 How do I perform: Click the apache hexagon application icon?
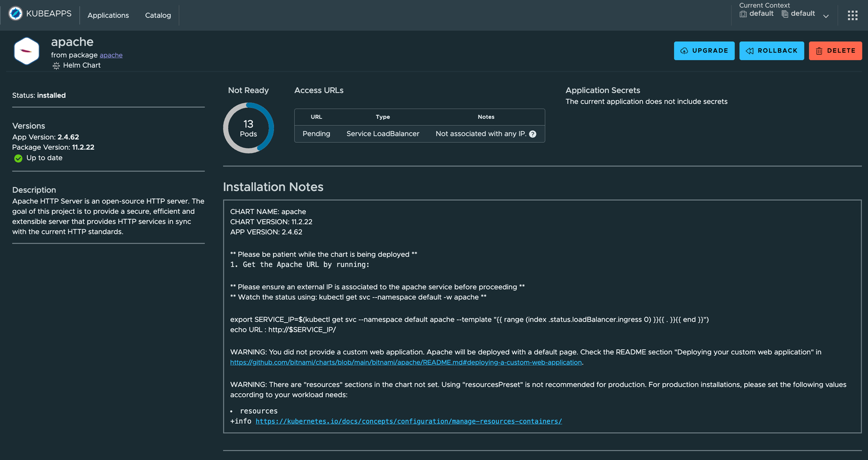click(27, 51)
